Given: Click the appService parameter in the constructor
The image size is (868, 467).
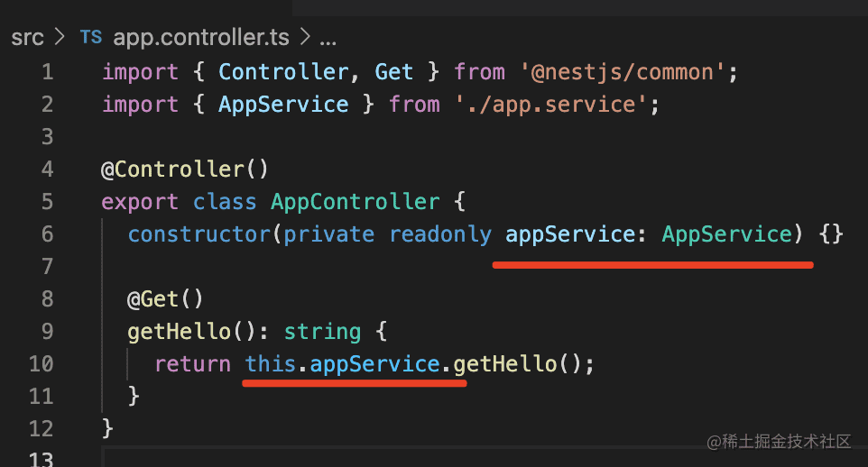Looking at the screenshot, I should (x=569, y=234).
